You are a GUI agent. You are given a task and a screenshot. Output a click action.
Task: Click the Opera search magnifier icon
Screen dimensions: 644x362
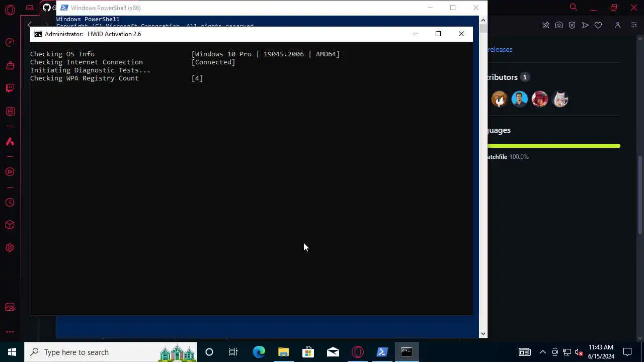573,7
